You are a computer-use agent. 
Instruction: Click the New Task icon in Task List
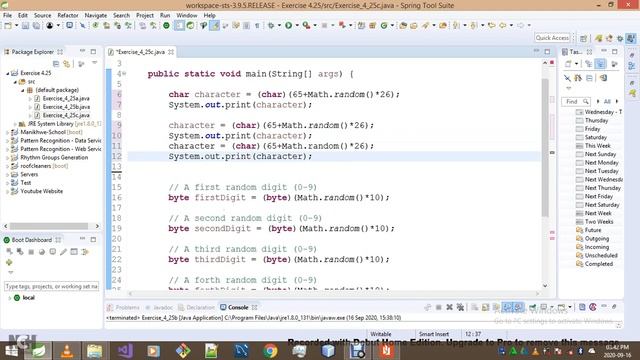point(568,64)
